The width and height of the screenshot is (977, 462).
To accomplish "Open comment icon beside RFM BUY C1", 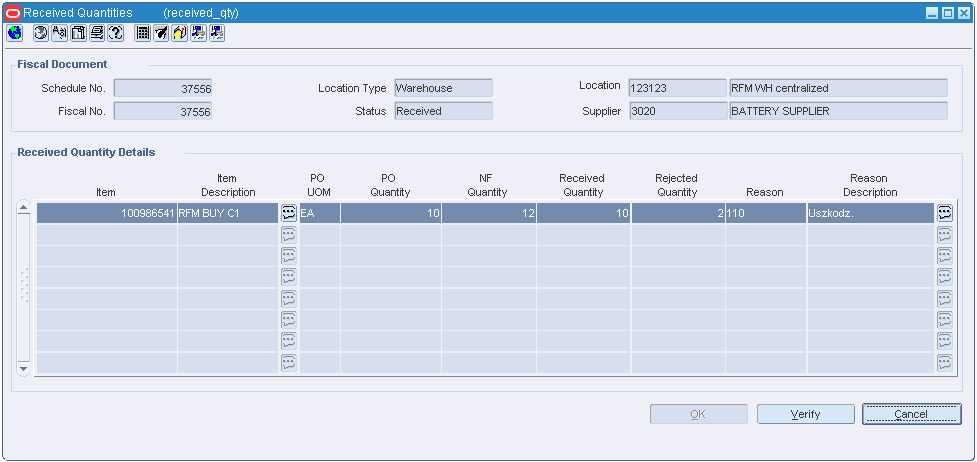I will (x=288, y=213).
